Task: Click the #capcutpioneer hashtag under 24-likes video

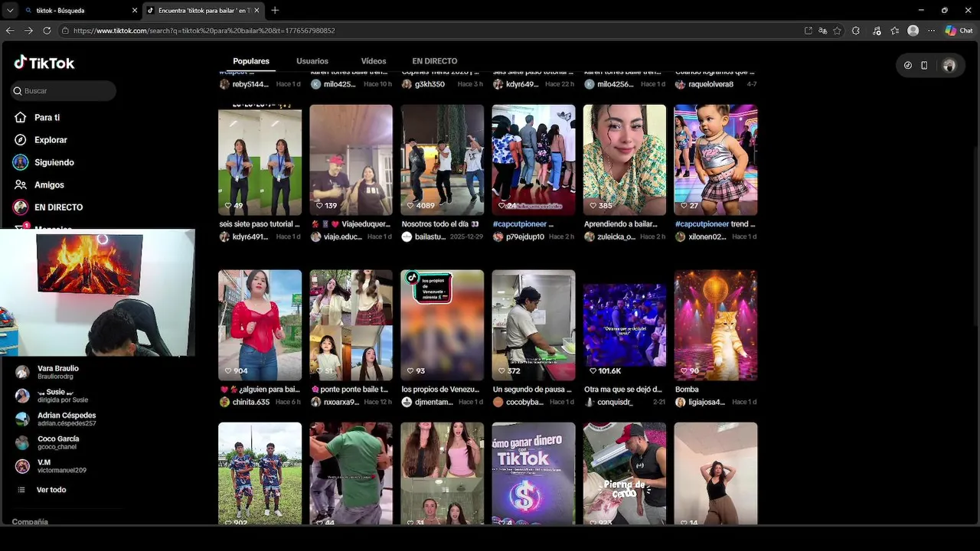Action: 519,224
